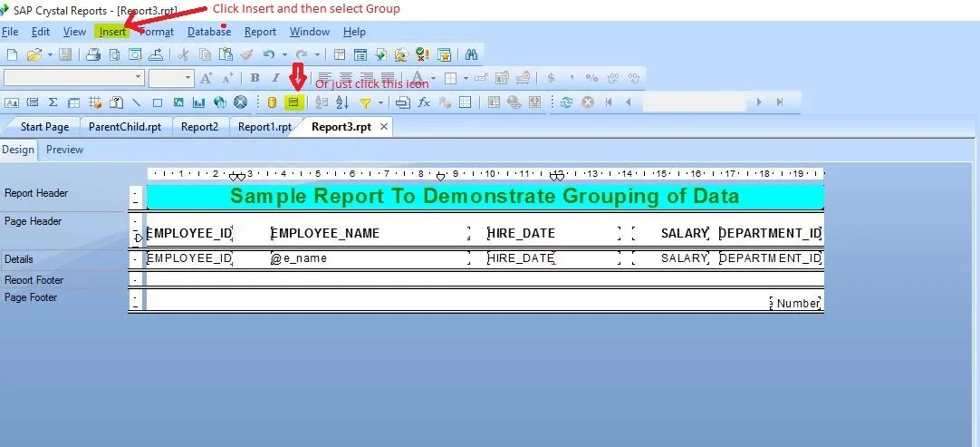Viewport: 980px width, 447px height.
Task: Go to the next page arrow
Action: point(759,102)
